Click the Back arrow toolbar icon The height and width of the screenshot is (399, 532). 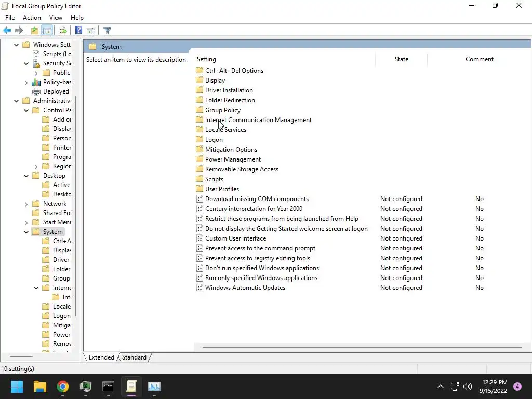click(x=7, y=31)
